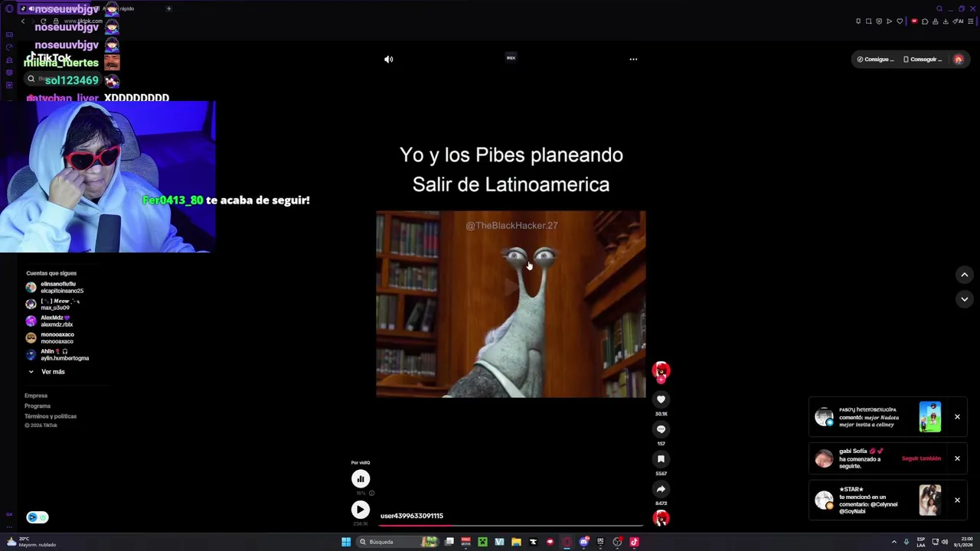Open the Empresa footer link
Viewport: 980px width, 551px height.
(36, 396)
